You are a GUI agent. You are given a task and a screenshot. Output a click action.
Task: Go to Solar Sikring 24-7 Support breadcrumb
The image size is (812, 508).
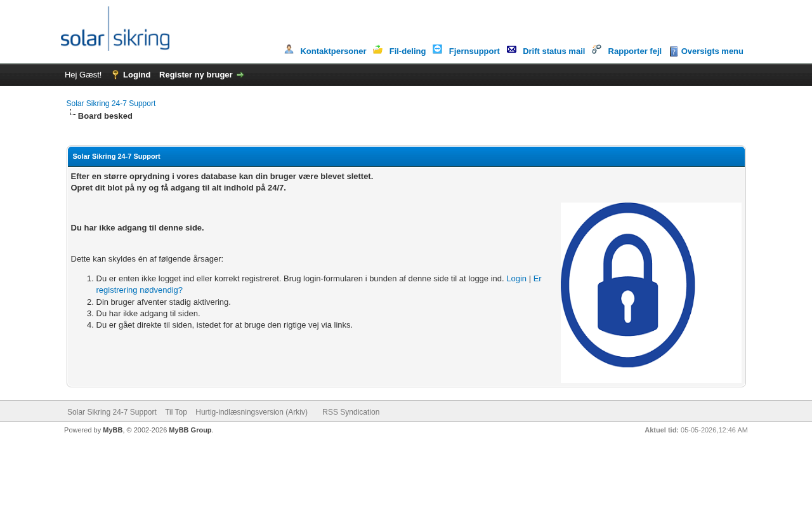click(111, 104)
